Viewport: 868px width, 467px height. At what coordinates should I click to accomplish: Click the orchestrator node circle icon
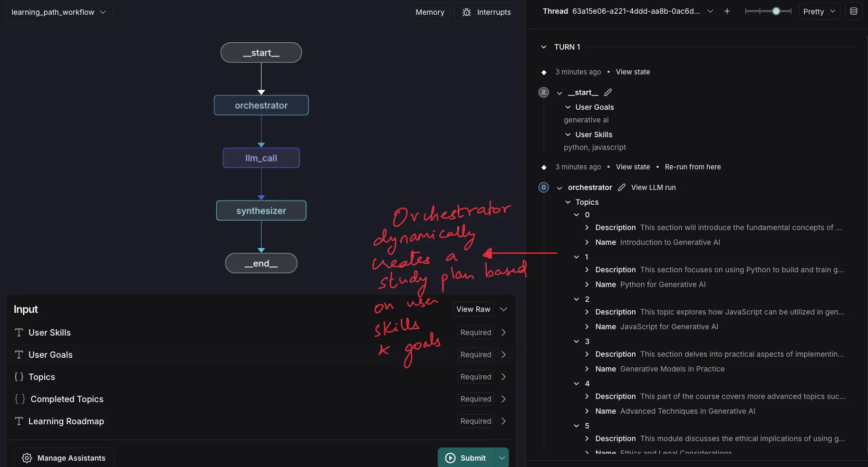544,187
